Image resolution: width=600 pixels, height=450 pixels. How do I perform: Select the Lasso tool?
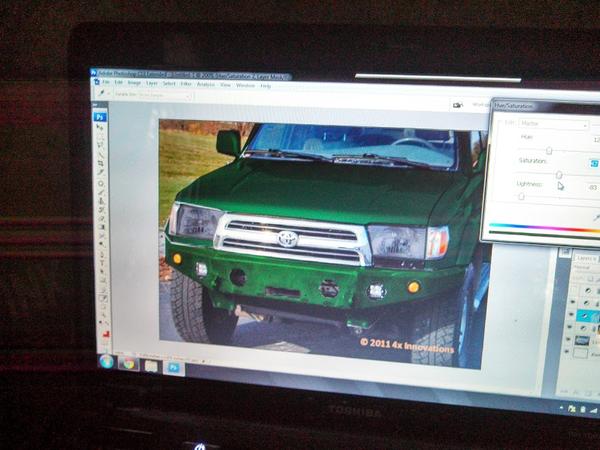tap(100, 144)
